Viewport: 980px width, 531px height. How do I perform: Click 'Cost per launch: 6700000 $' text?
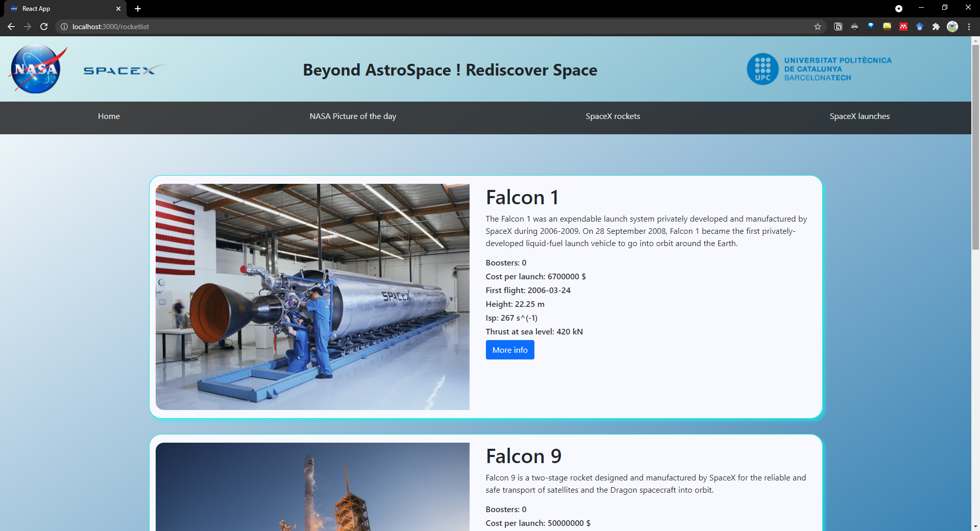535,277
